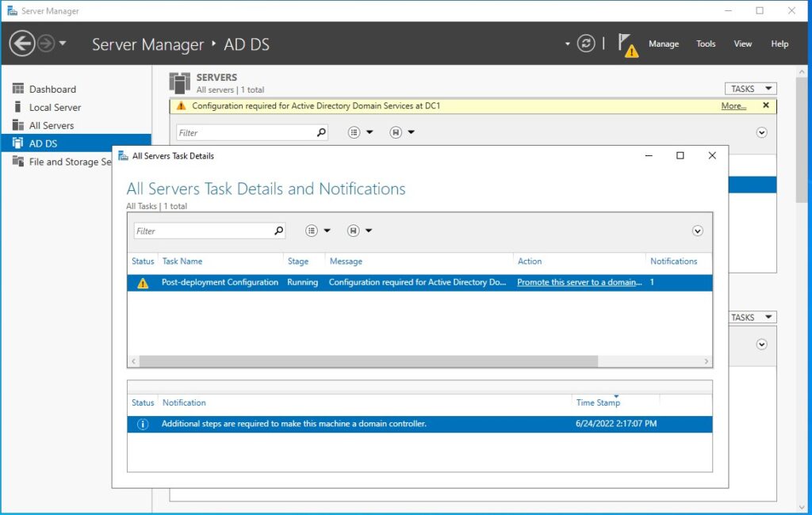The height and width of the screenshot is (515, 812).
Task: Select the Additional steps are required notification
Action: click(293, 424)
